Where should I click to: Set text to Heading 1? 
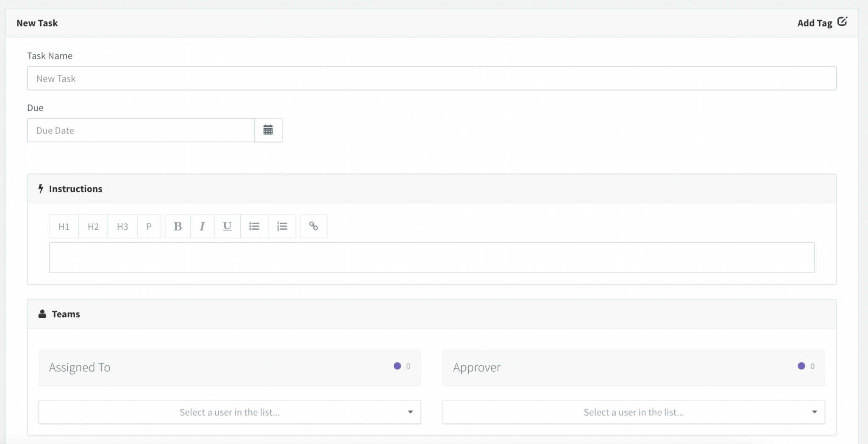(64, 226)
